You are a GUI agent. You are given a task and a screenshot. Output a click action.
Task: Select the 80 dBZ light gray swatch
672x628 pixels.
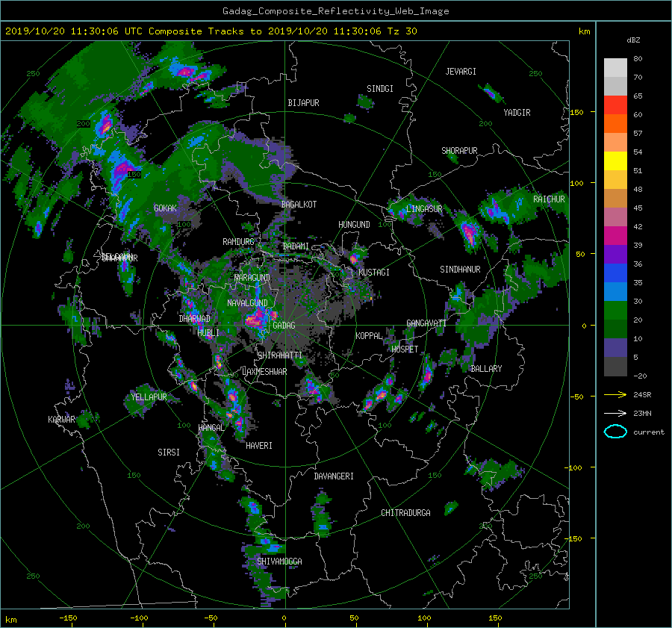[x=615, y=67]
